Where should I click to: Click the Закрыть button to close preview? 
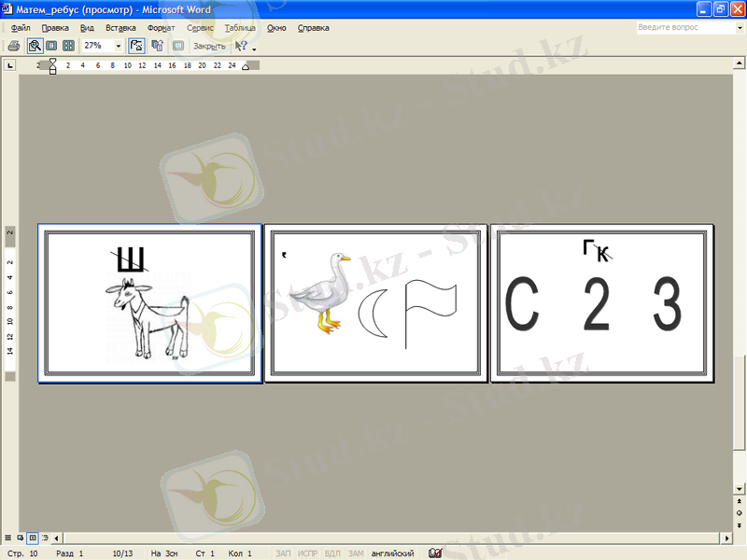point(208,45)
